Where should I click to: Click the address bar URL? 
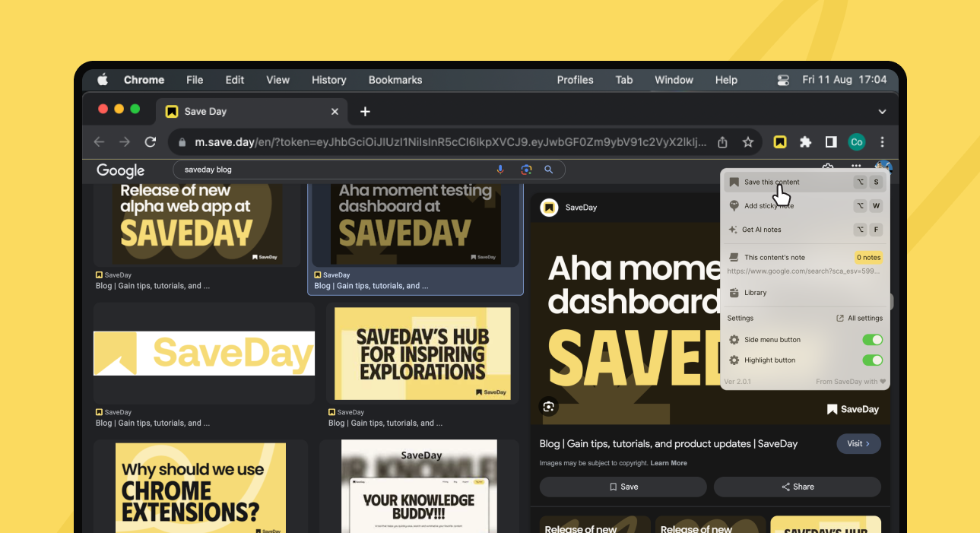coord(449,142)
